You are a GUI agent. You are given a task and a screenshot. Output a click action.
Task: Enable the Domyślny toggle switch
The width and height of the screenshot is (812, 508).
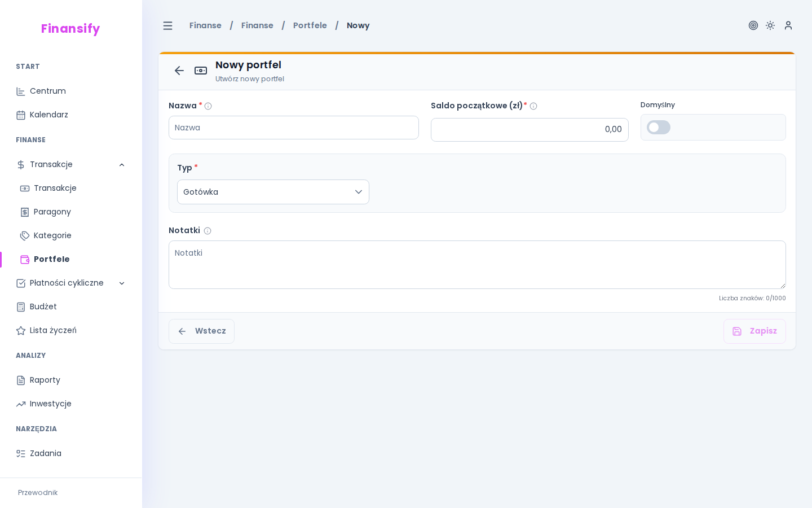coord(659,128)
